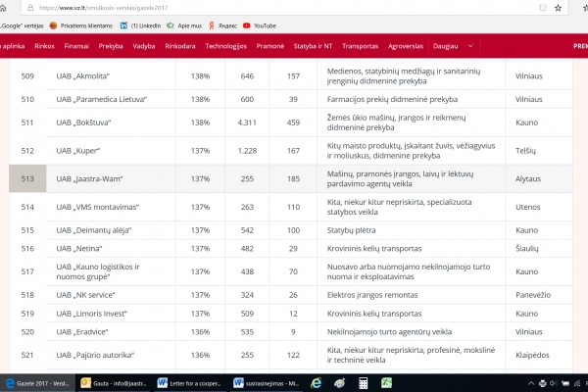The image size is (588, 392).
Task: Open the Яндекс bookmark
Action: (x=222, y=25)
